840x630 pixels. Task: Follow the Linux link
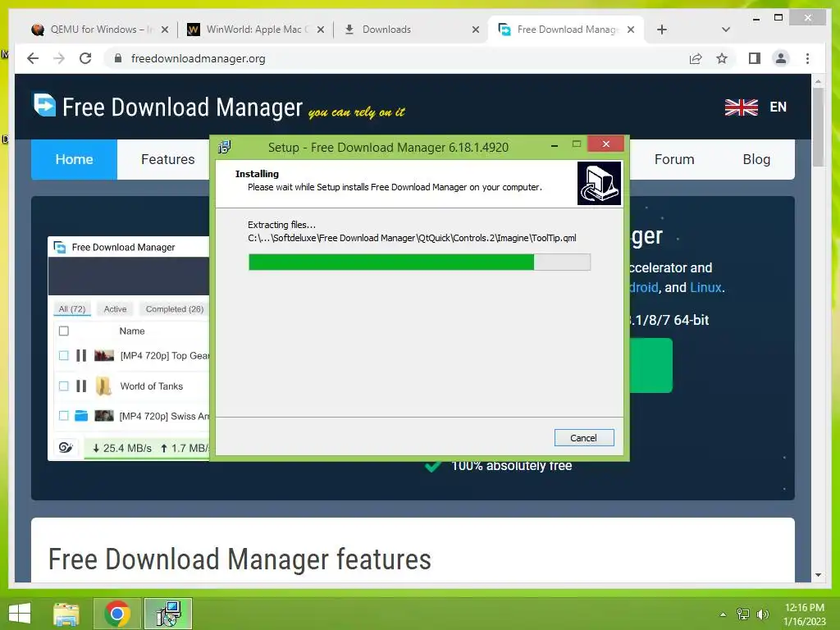click(705, 287)
